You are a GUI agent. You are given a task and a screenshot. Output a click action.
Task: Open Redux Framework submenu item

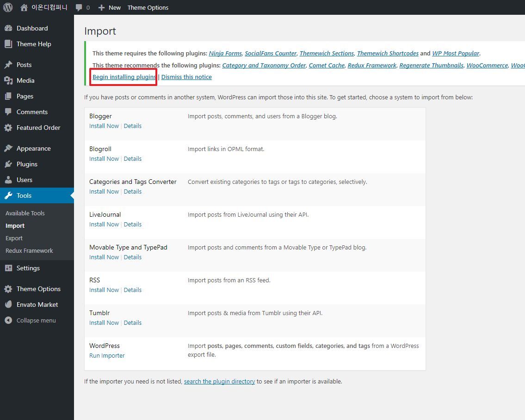point(29,251)
